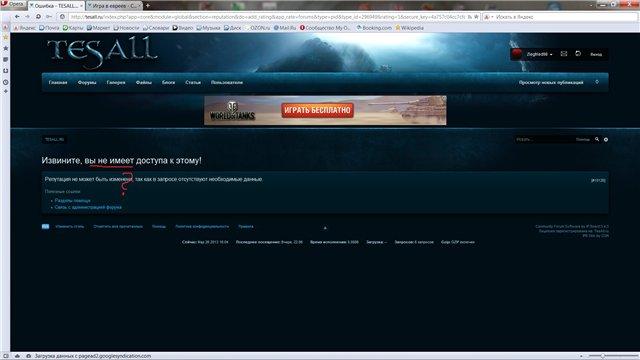Click the red user avatar
The width and height of the screenshot is (640, 360).
click(517, 54)
